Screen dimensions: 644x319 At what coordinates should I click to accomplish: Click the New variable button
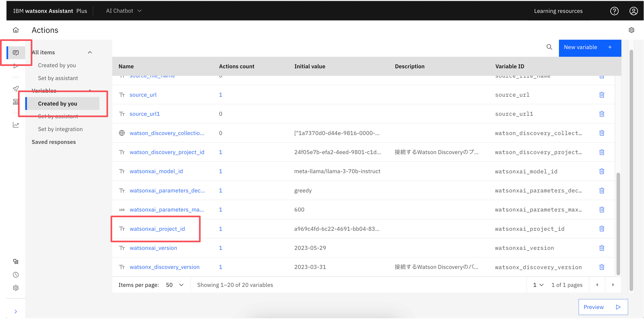tap(590, 47)
